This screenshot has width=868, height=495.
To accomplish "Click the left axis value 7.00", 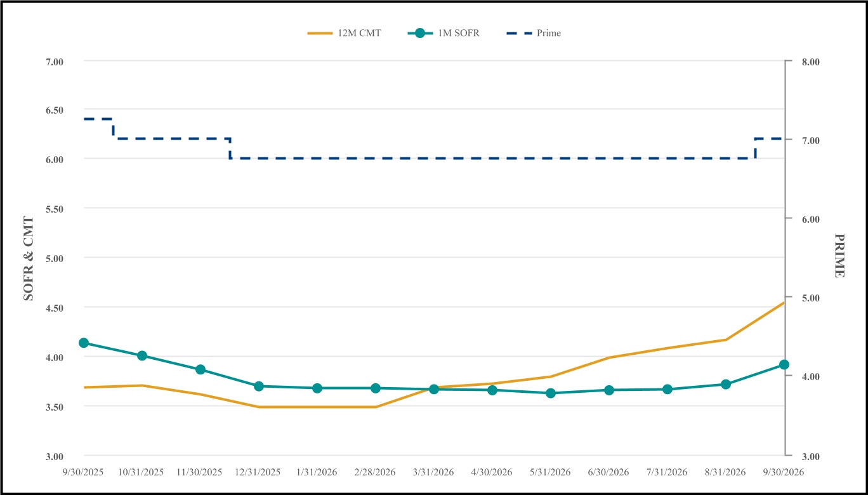I will (55, 62).
